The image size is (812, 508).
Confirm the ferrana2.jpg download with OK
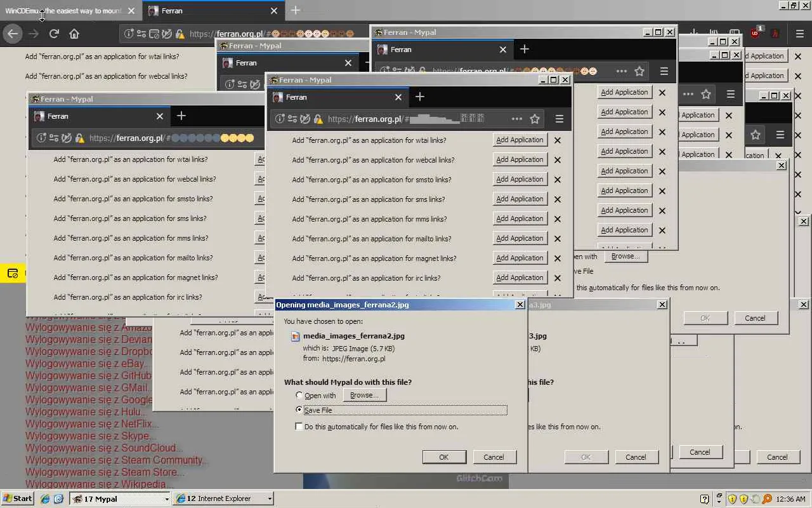pos(444,457)
